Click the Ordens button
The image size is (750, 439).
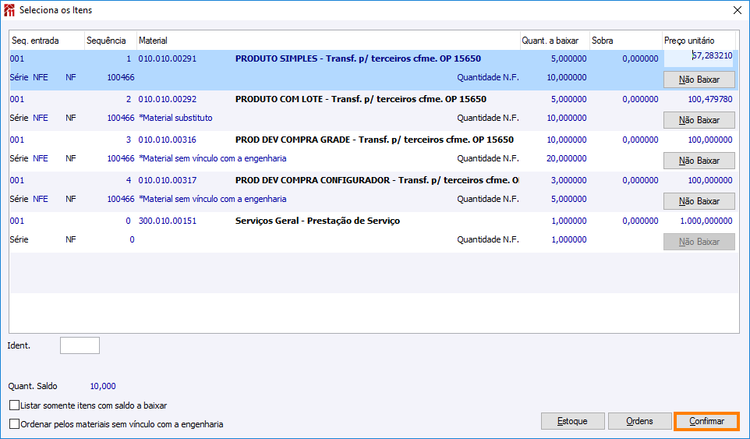click(x=640, y=421)
